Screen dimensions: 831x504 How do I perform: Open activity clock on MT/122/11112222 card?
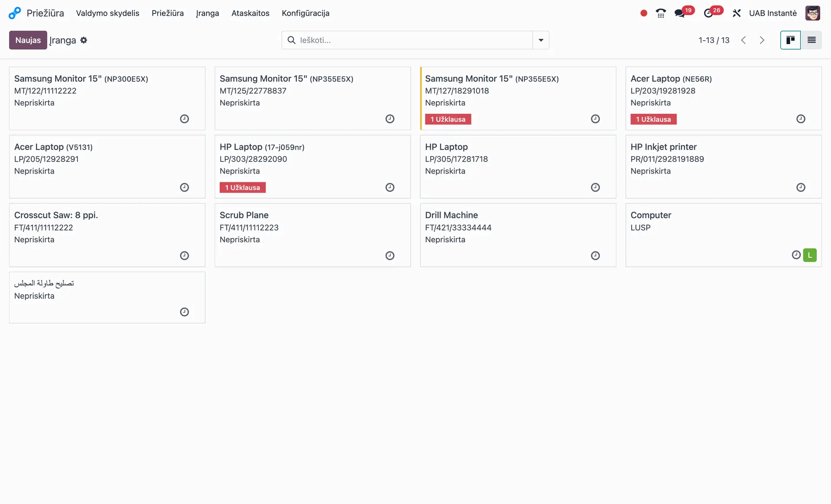[x=184, y=119]
